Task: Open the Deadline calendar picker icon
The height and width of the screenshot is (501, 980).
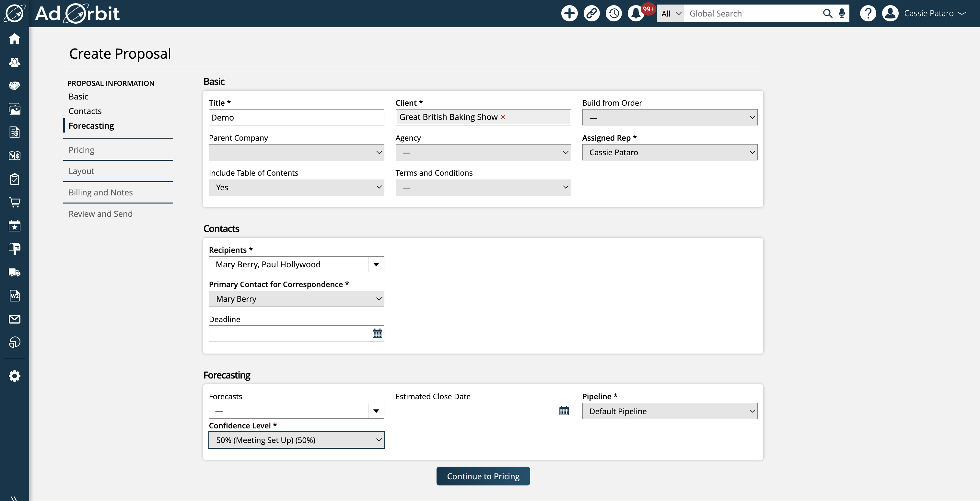Action: [x=377, y=333]
